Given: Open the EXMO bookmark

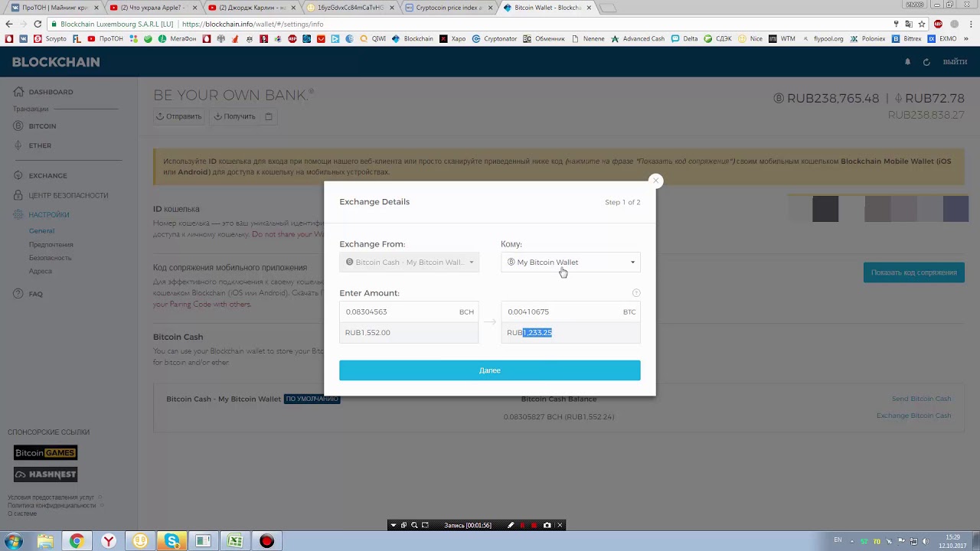Looking at the screenshot, I should [x=942, y=38].
